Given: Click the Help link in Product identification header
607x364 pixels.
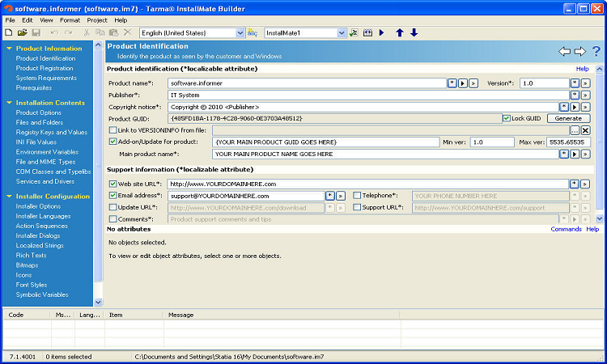Looking at the screenshot, I should [582, 69].
